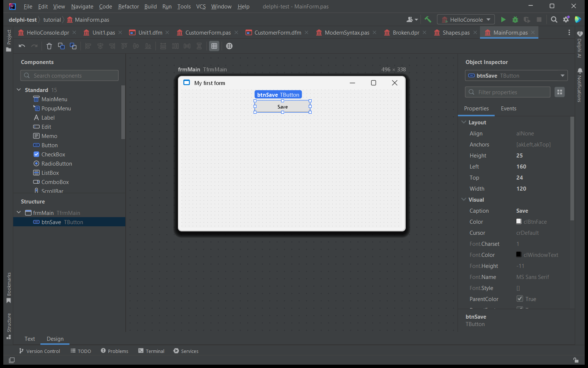Screen dimensions: 588x368
Task: Build project with the hammer icon
Action: click(428, 20)
